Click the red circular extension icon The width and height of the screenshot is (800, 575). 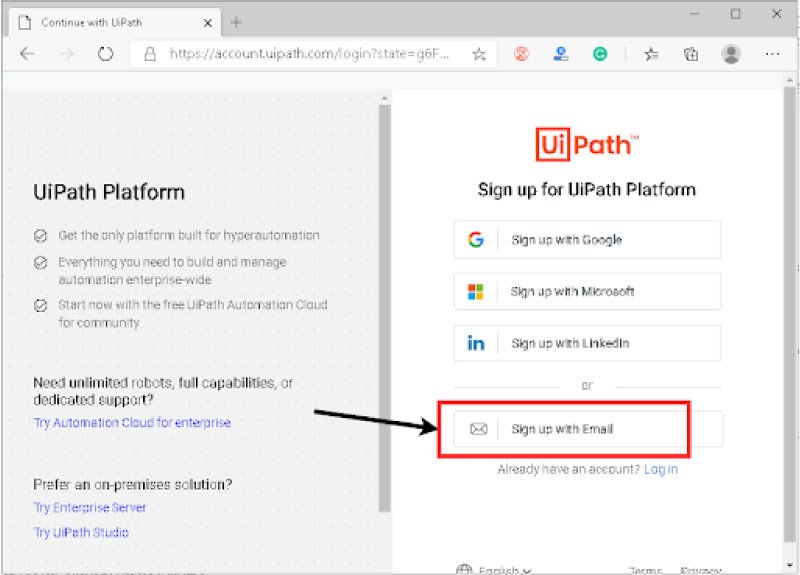point(521,54)
